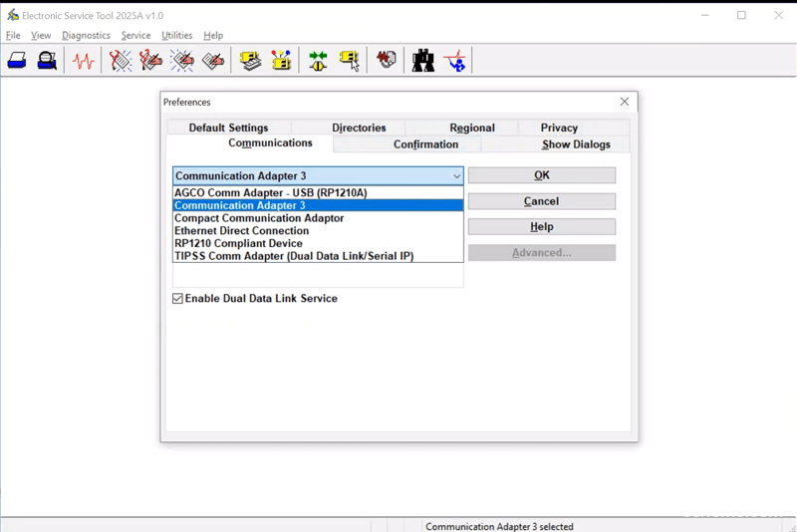Click the yellow ECM with colored pins icon
The height and width of the screenshot is (532, 797).
tap(282, 61)
